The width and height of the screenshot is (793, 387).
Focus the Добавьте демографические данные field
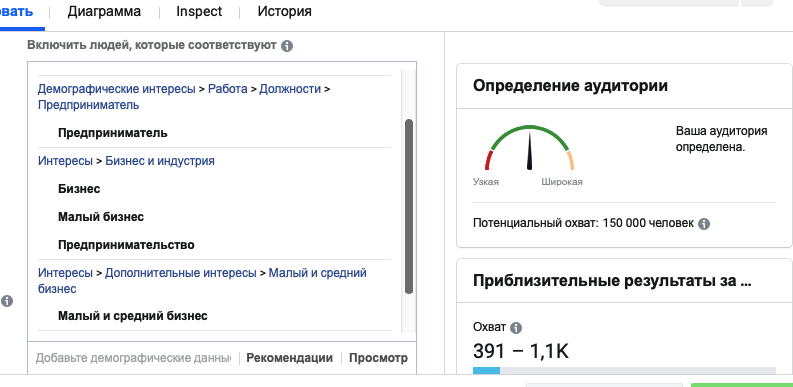133,358
